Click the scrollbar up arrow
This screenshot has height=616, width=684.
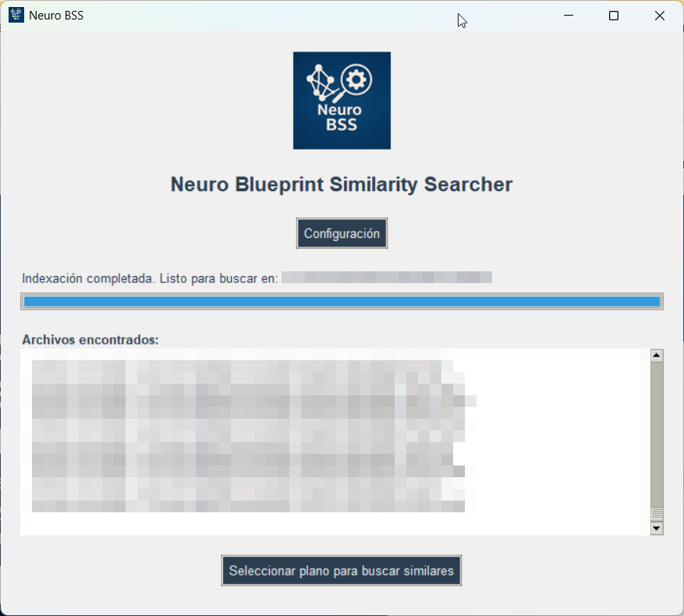click(657, 356)
